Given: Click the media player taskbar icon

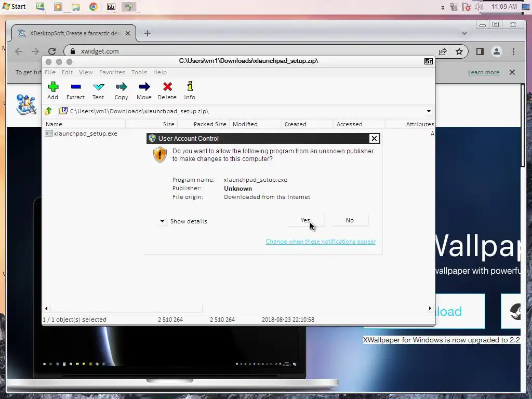Looking at the screenshot, I should (58, 6).
